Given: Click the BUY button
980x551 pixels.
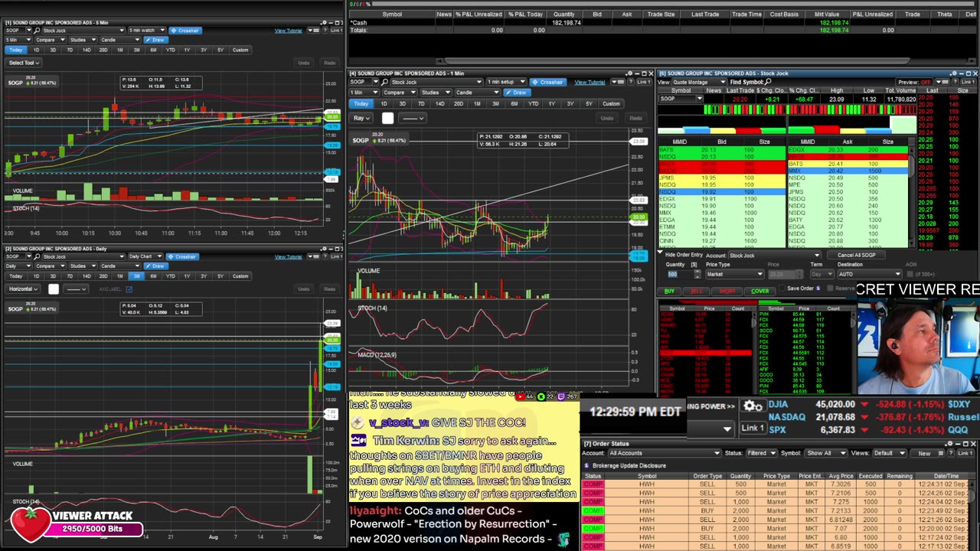Looking at the screenshot, I should coord(670,291).
